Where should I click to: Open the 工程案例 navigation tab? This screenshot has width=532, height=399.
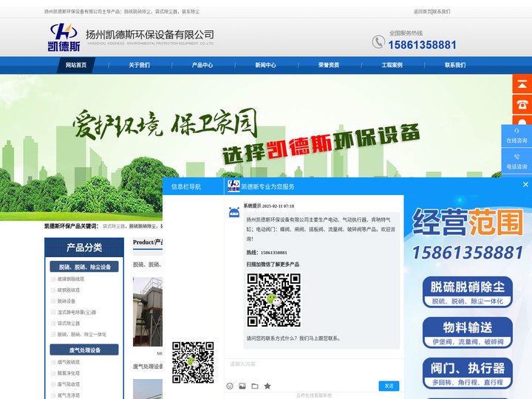click(392, 65)
